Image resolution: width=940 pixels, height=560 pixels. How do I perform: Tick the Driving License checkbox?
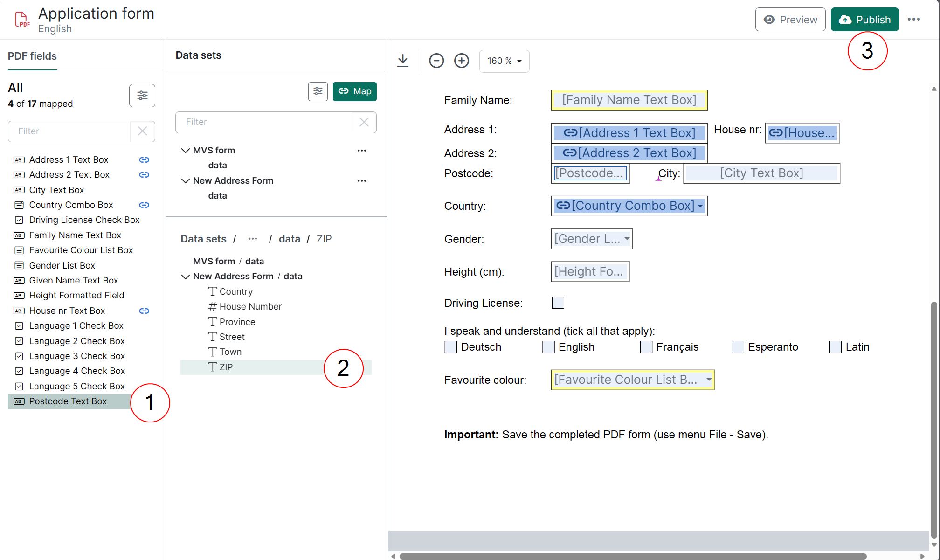click(x=558, y=303)
